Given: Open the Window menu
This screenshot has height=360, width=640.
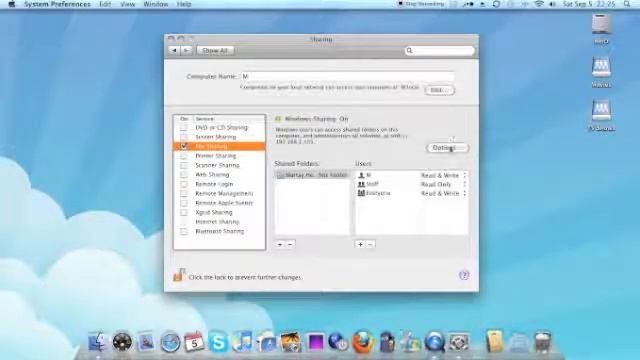Looking at the screenshot, I should [x=156, y=4].
